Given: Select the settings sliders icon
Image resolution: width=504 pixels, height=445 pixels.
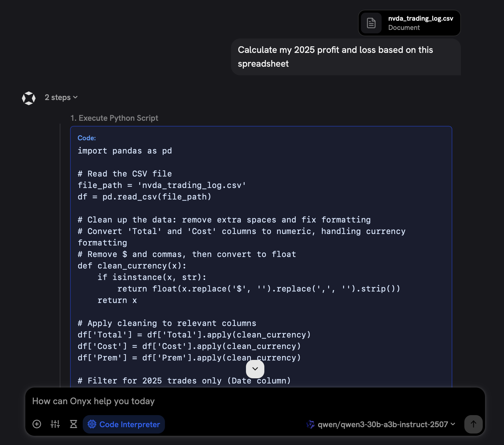Looking at the screenshot, I should [55, 424].
